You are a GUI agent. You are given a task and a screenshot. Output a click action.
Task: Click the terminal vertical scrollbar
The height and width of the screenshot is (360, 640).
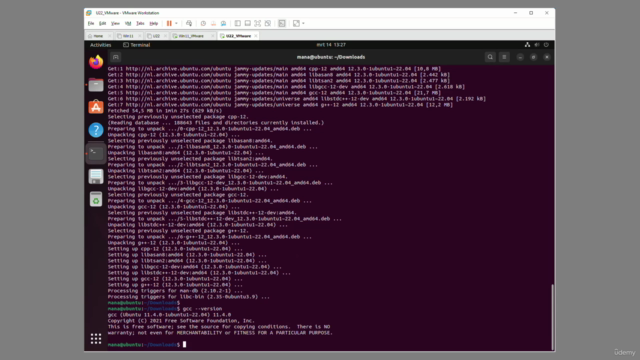tap(553, 317)
